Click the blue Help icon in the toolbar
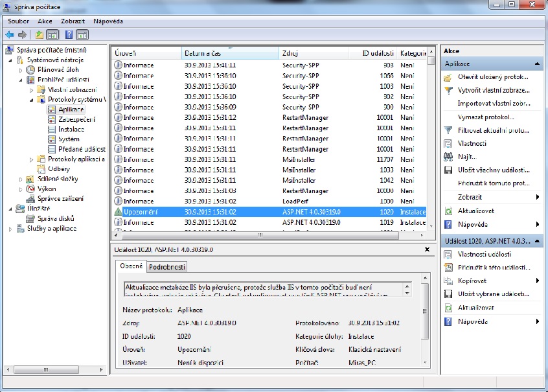 tap(68, 34)
